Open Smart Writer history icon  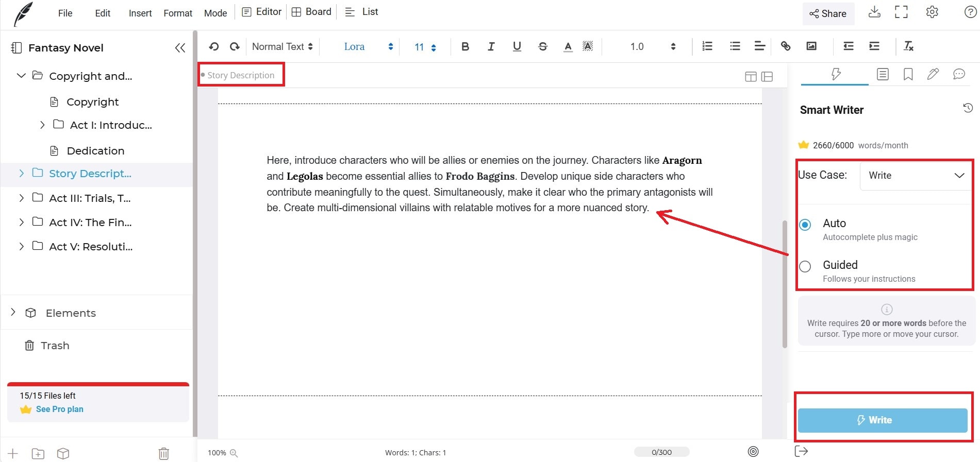pyautogui.click(x=968, y=108)
